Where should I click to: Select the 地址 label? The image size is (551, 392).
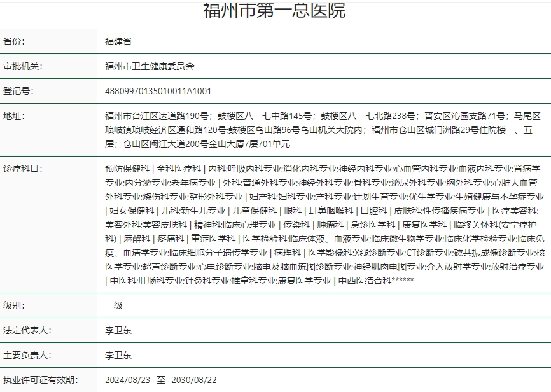14,116
